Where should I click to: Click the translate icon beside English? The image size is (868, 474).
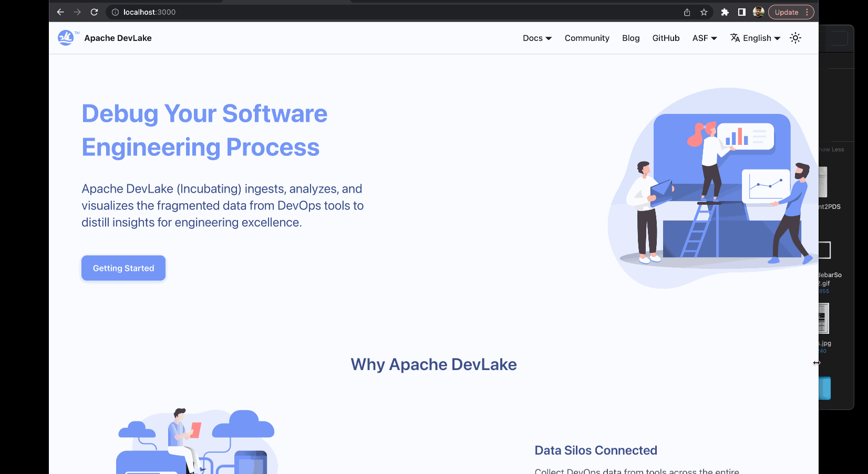tap(735, 38)
